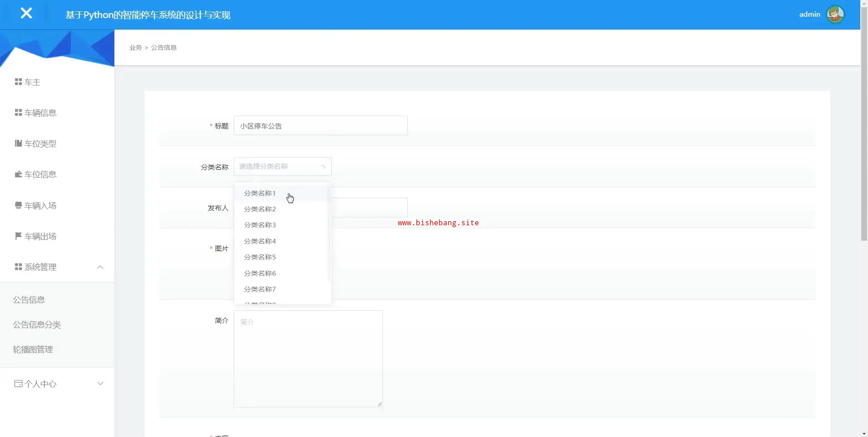
Task: Click inside the 简介 textarea
Action: [308, 359]
